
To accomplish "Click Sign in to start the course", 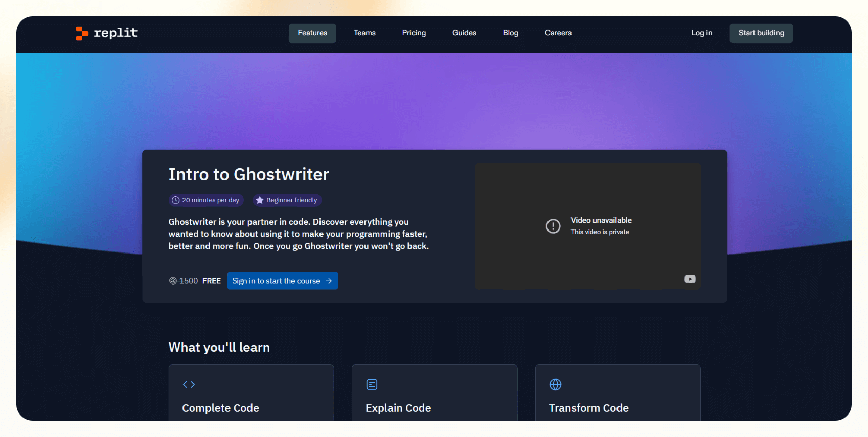I will (x=283, y=281).
